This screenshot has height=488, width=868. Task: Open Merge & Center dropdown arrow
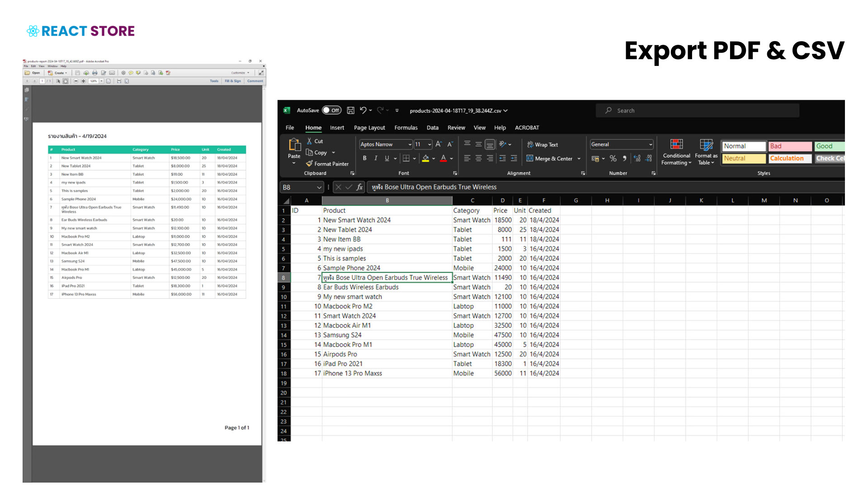[579, 159]
